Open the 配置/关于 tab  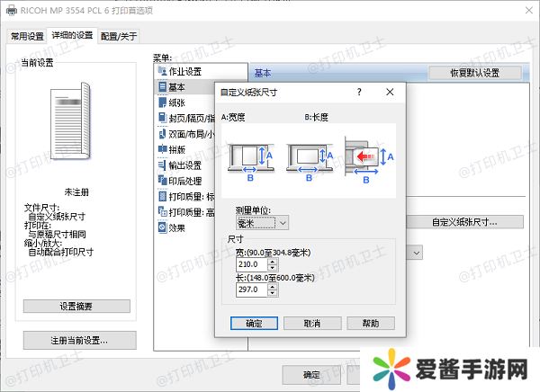119,36
